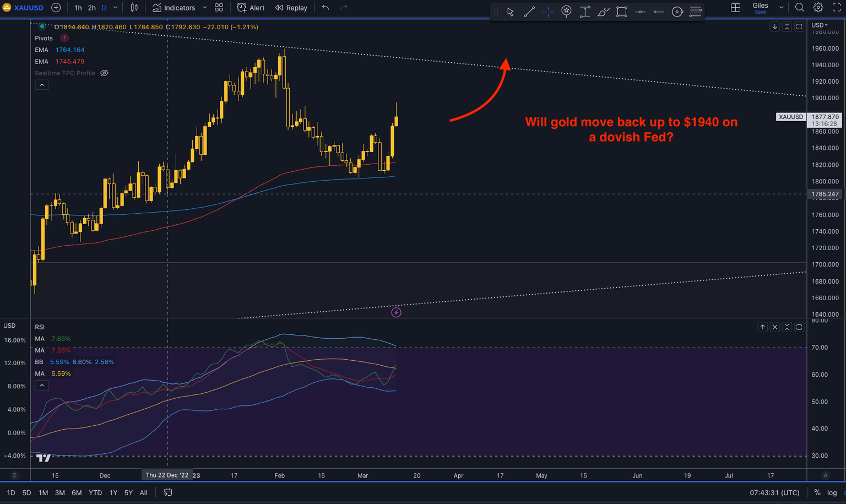Open the symbol search magnifier
The width and height of the screenshot is (846, 504).
pos(800,8)
